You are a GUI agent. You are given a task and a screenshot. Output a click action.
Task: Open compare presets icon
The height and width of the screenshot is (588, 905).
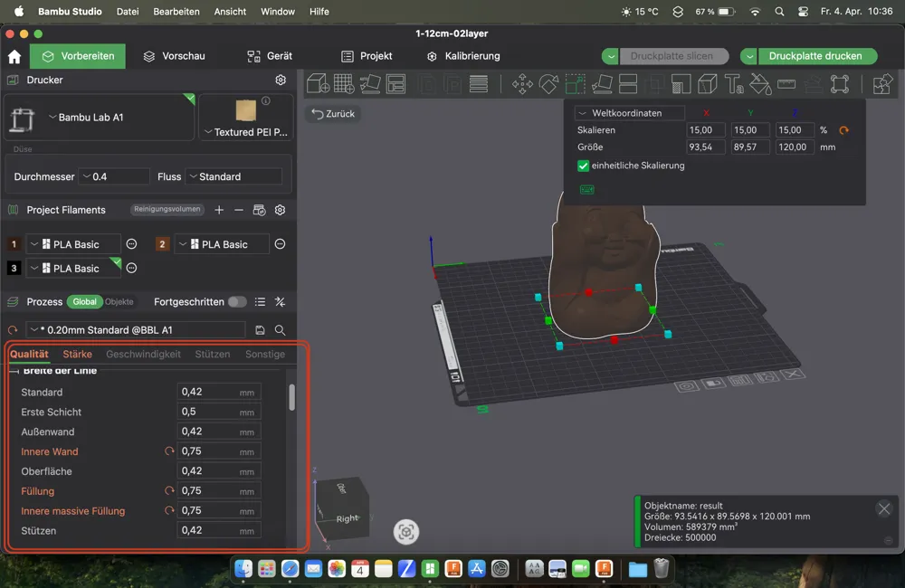click(280, 302)
